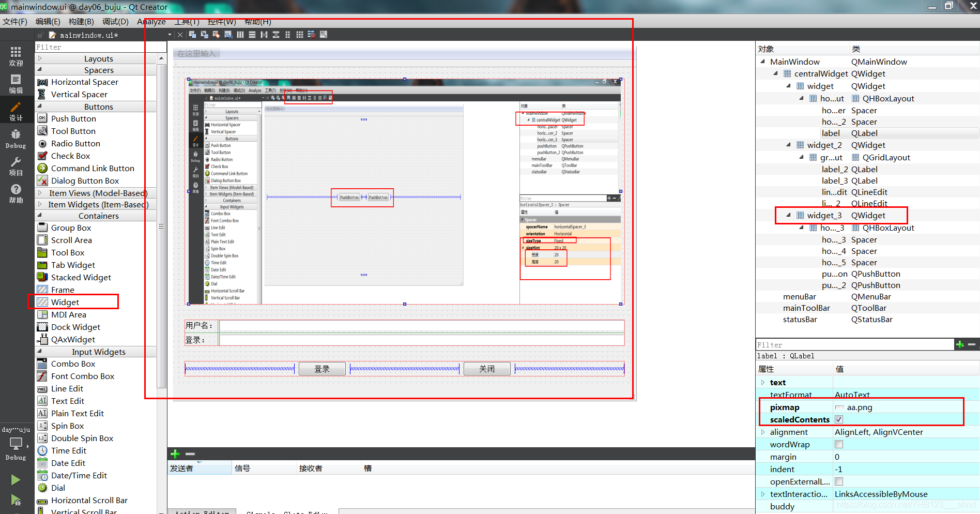Open the Design (设计) mode in sidebar

[16, 111]
